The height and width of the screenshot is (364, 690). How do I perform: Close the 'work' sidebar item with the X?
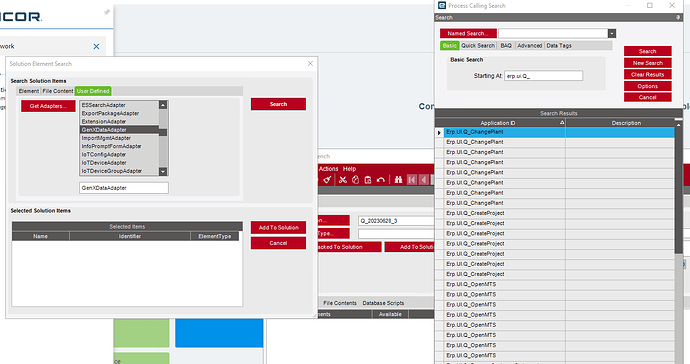click(96, 46)
